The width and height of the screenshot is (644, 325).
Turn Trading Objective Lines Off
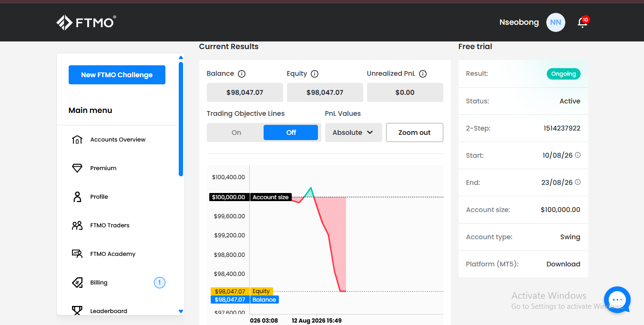click(291, 132)
